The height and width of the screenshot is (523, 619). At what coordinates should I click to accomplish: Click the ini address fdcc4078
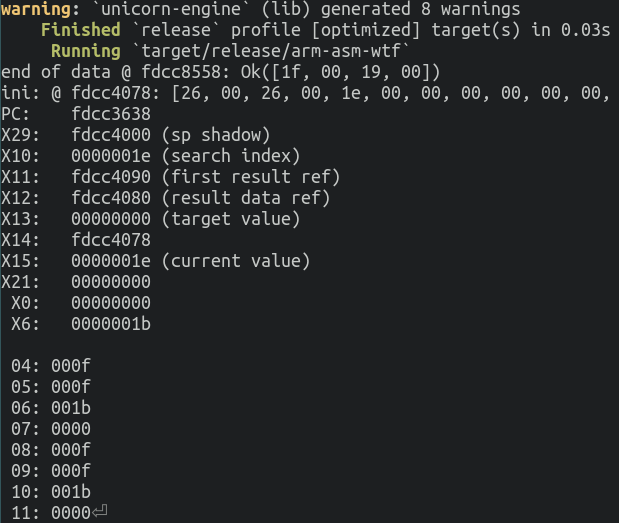[x=111, y=93]
